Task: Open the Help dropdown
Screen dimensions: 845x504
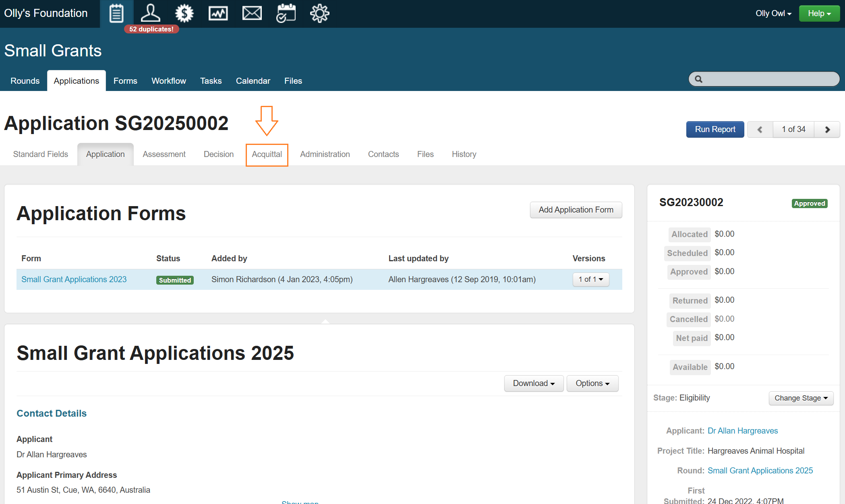Action: coord(819,13)
